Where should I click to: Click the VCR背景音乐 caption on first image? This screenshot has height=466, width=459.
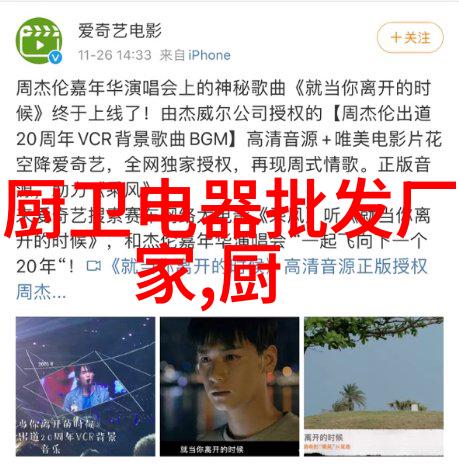68,437
